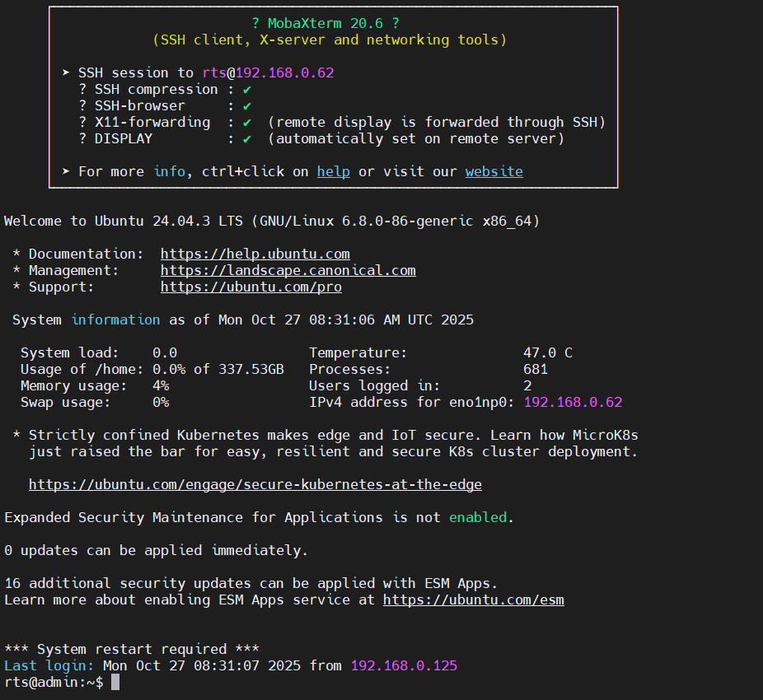Click '(SSH client, X-server and networking tools)' subtitle

tap(330, 40)
